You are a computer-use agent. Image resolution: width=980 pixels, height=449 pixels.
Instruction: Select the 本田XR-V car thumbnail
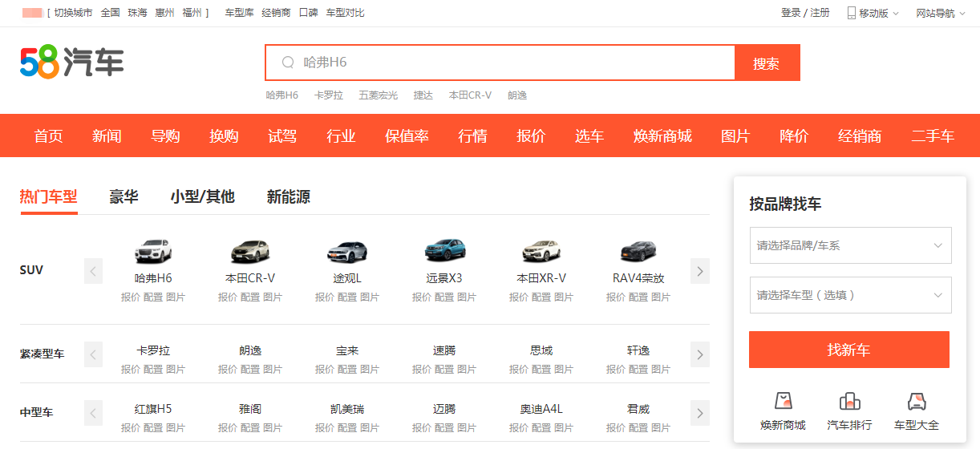(541, 252)
